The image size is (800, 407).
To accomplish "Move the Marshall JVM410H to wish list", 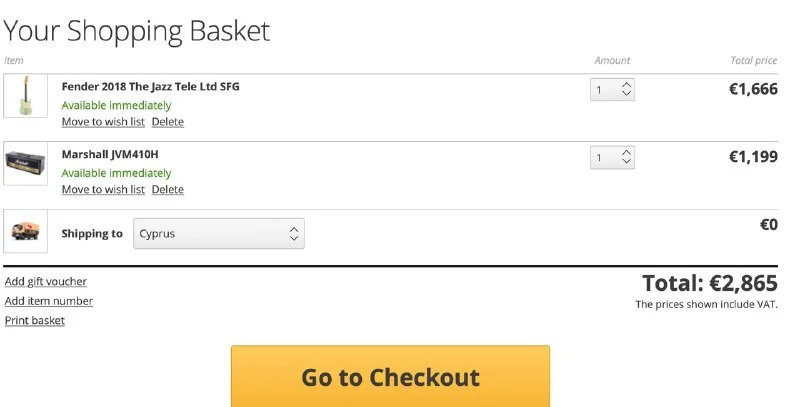I will tap(103, 190).
